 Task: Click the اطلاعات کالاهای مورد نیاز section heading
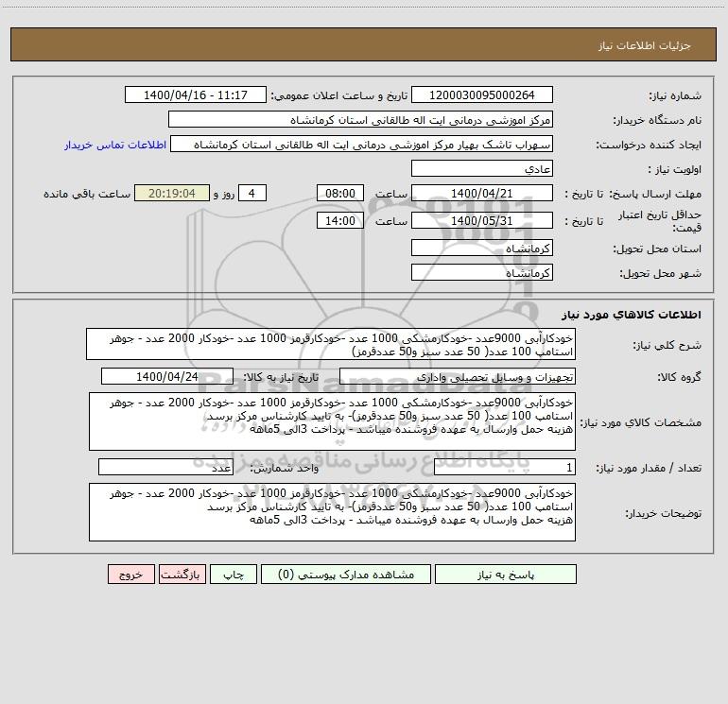pos(632,315)
